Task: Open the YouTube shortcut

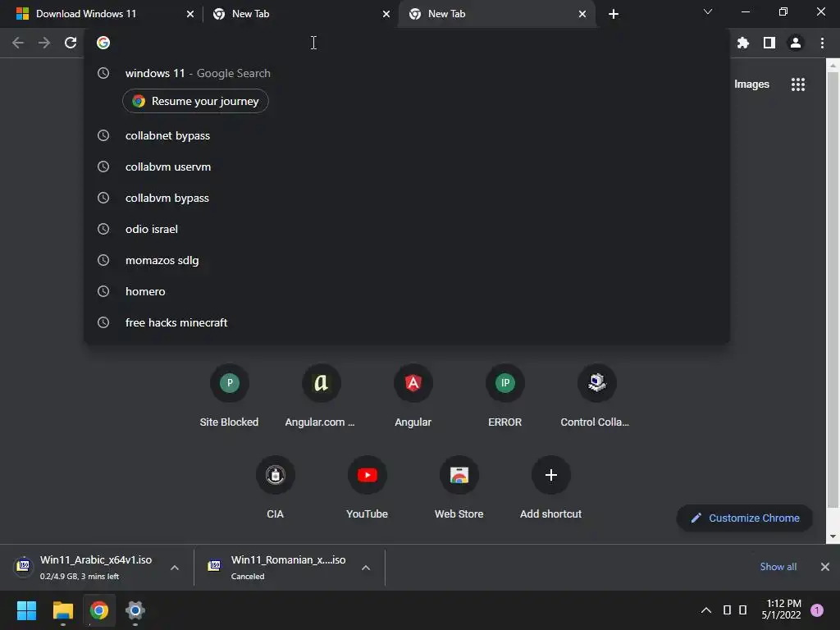Action: 367,487
